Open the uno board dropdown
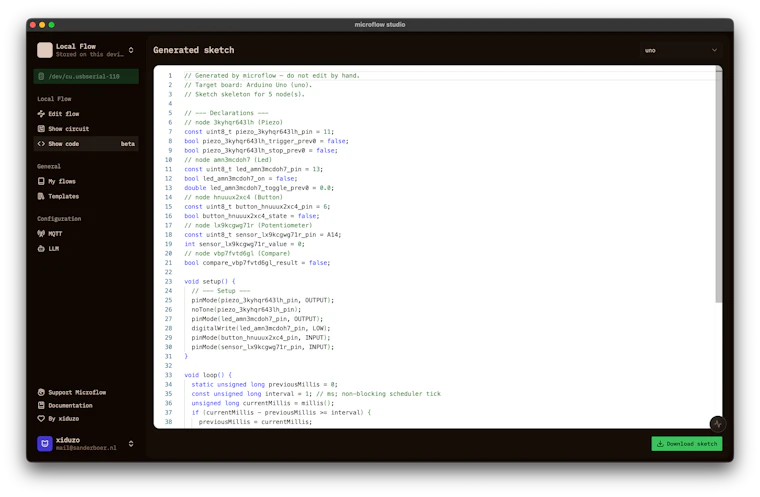The image size is (760, 497). (681, 50)
